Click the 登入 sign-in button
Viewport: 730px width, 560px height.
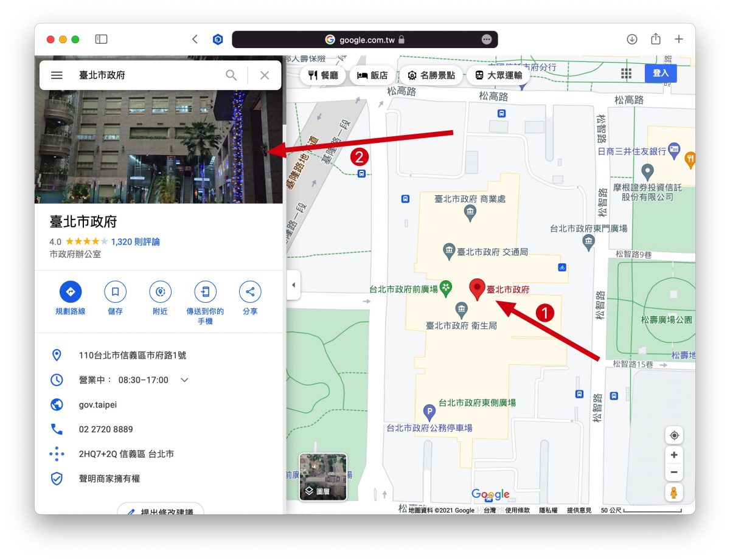click(661, 73)
